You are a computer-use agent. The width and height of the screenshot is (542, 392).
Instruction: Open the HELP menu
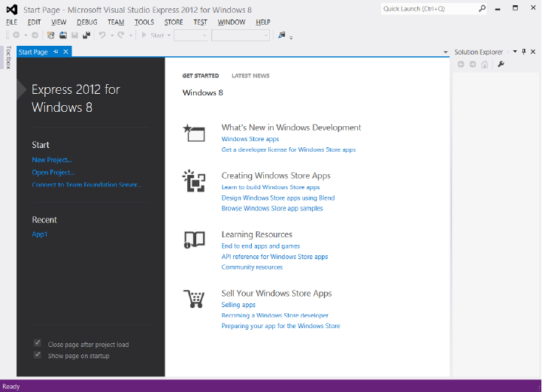point(263,22)
